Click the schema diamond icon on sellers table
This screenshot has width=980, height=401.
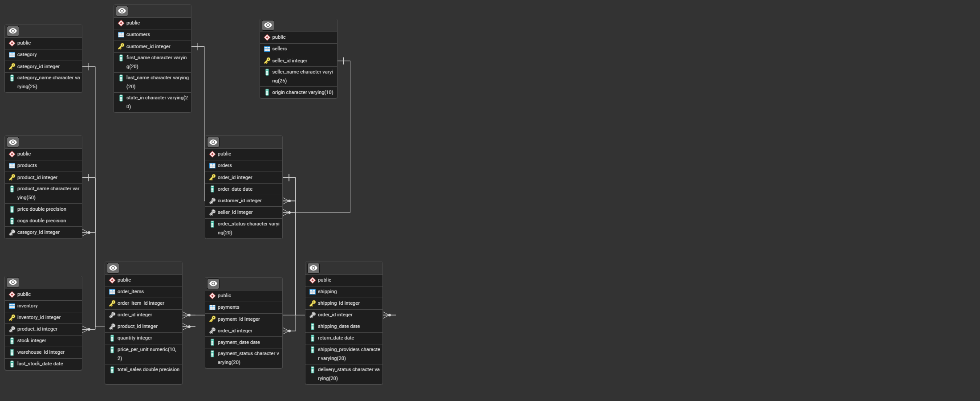[267, 37]
